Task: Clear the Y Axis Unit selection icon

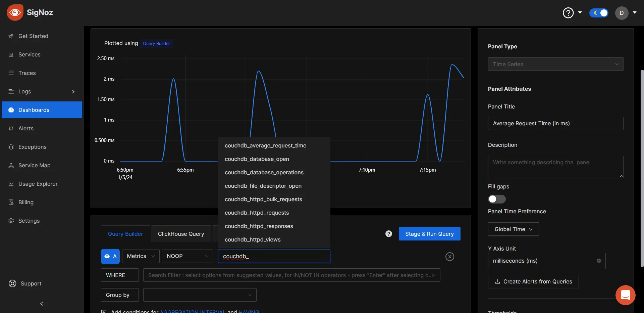Action: pyautogui.click(x=599, y=261)
